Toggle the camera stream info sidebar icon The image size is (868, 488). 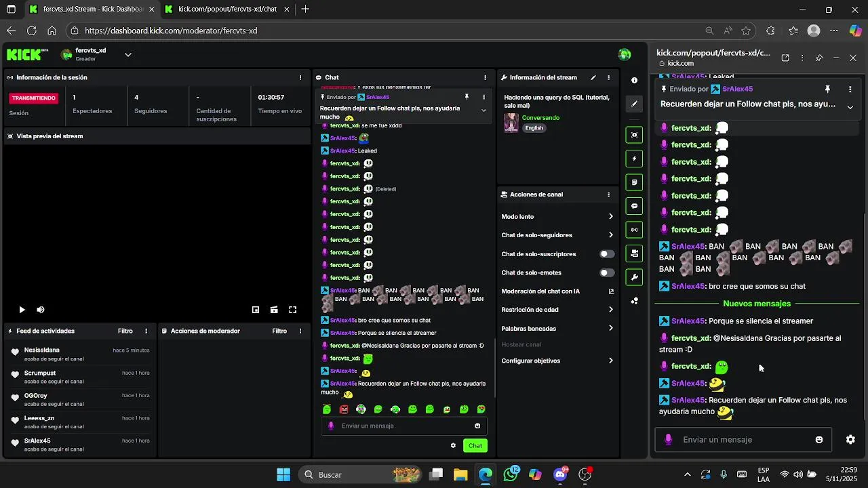click(634, 253)
